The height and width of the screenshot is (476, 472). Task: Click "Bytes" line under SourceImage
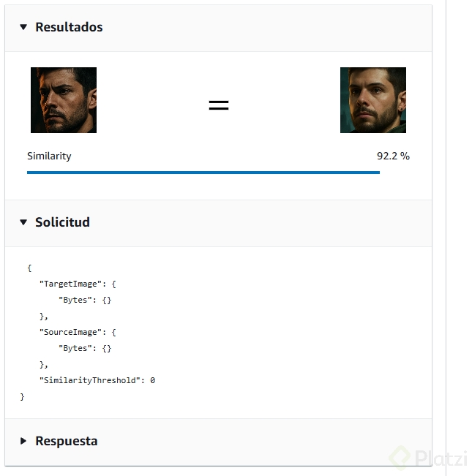point(84,348)
